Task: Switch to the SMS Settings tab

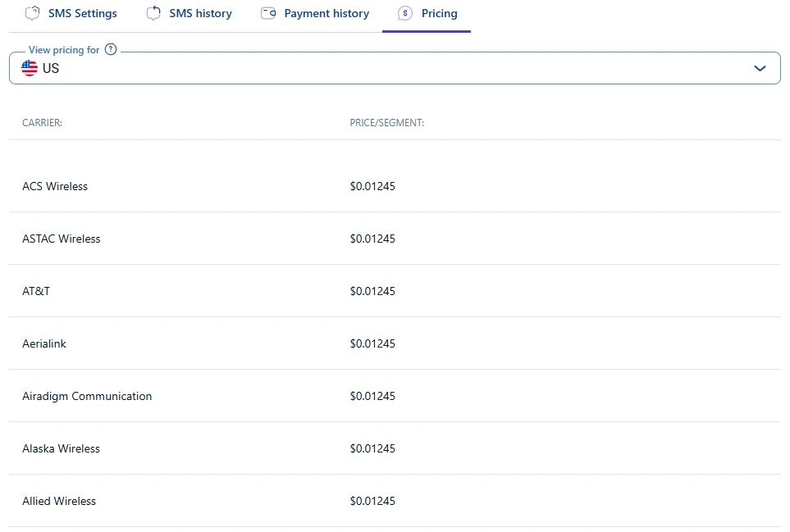Action: click(82, 13)
